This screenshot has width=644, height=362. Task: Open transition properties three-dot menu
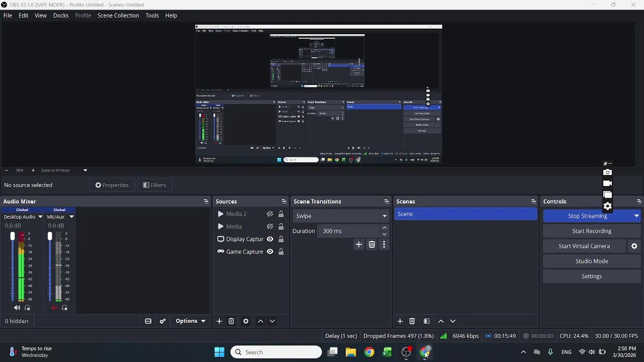[x=384, y=244]
